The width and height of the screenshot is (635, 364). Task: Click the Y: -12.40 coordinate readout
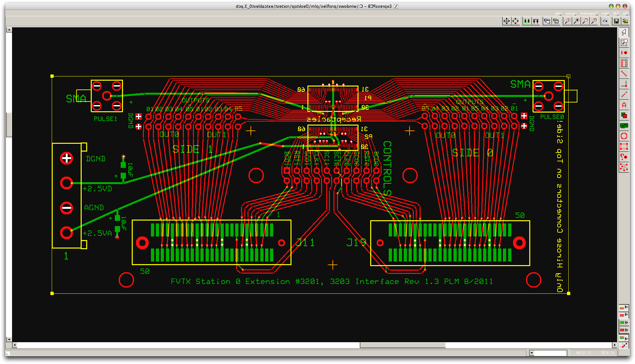click(x=583, y=353)
